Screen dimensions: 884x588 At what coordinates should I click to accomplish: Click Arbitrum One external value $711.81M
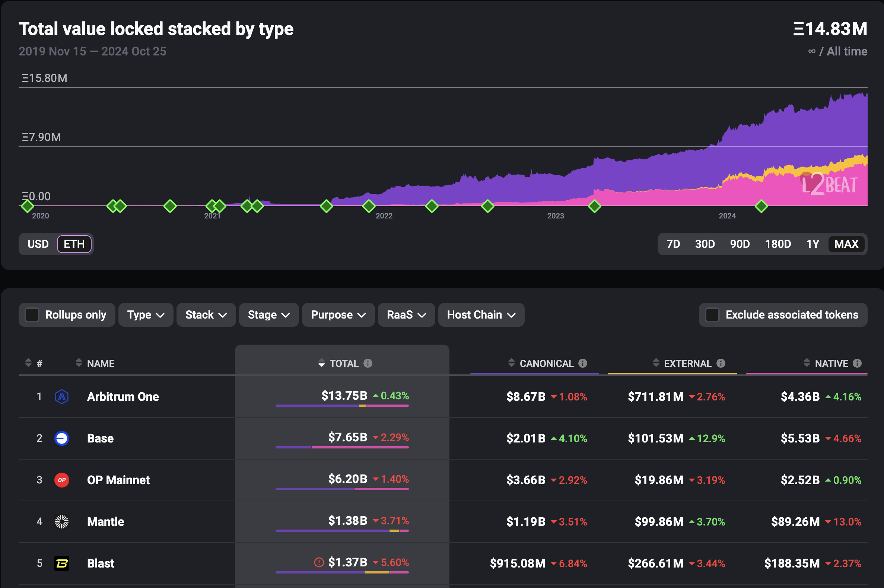pos(655,396)
